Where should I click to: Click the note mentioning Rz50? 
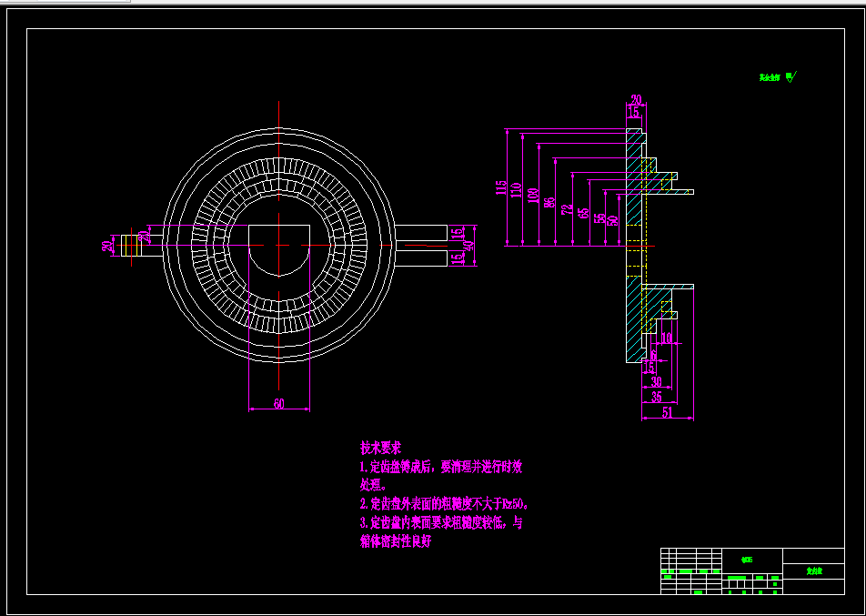(x=445, y=504)
